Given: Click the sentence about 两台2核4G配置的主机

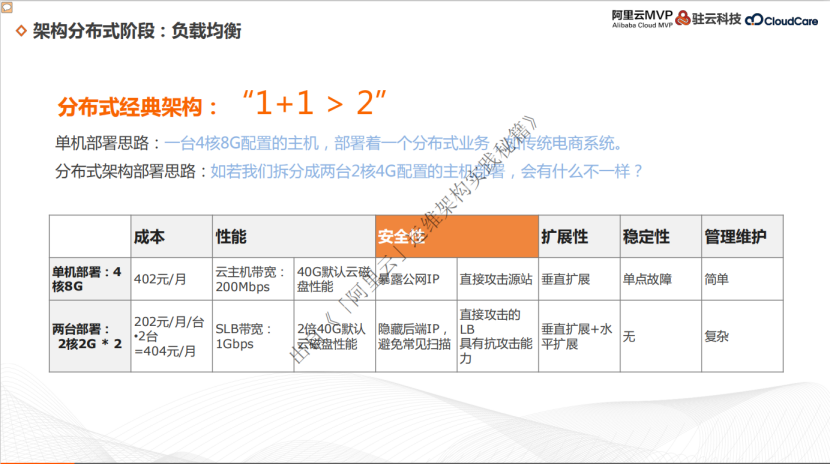Looking at the screenshot, I should pos(427,171).
